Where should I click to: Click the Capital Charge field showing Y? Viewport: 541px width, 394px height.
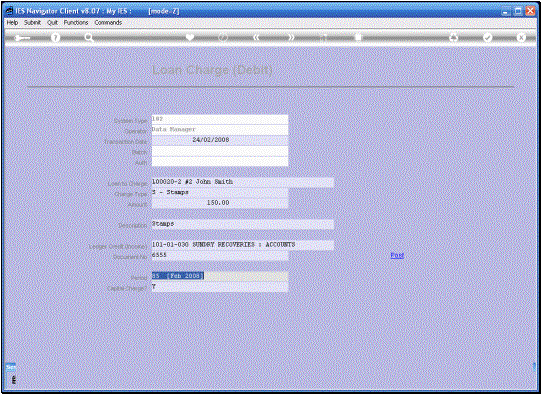pos(220,286)
